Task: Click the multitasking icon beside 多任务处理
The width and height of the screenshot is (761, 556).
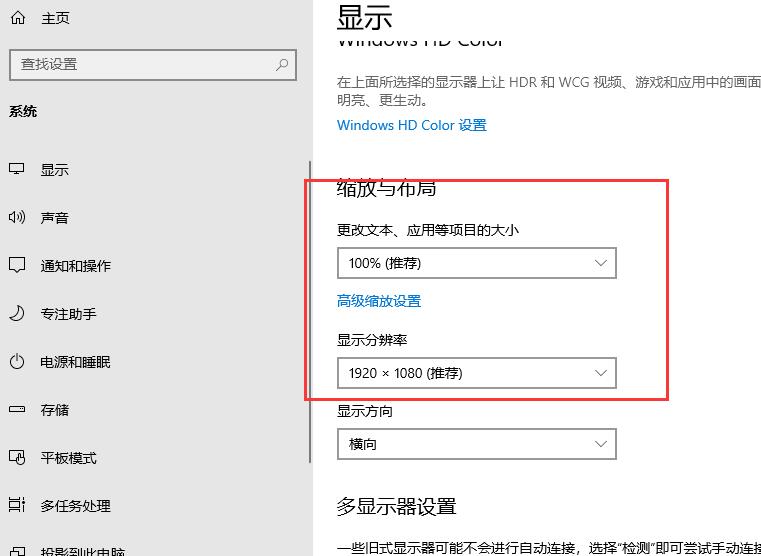Action: (17, 505)
